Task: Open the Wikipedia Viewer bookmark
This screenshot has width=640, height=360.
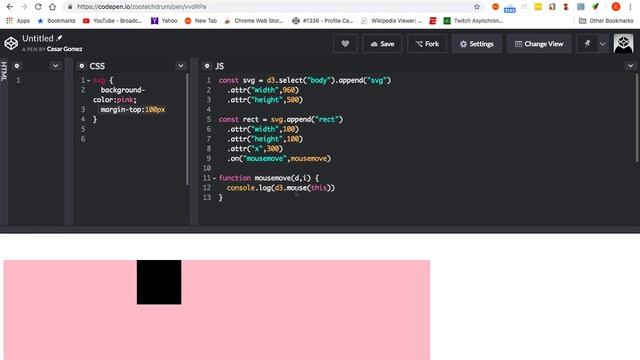Action: (391, 20)
